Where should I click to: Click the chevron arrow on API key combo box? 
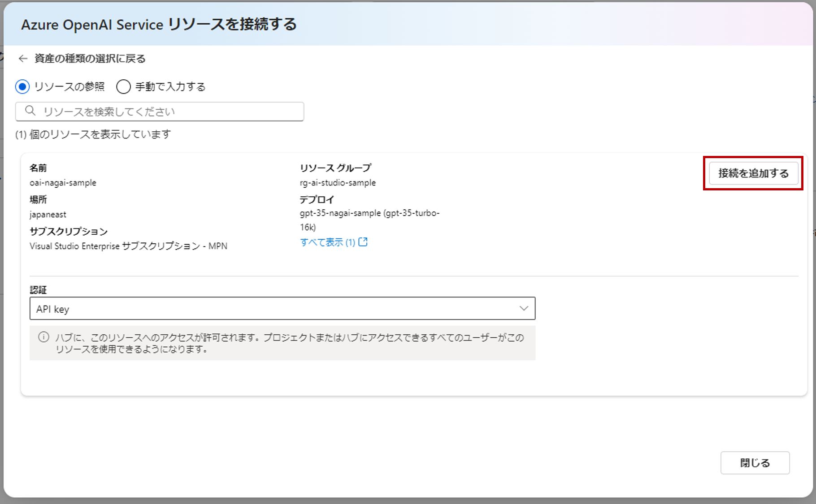[524, 308]
